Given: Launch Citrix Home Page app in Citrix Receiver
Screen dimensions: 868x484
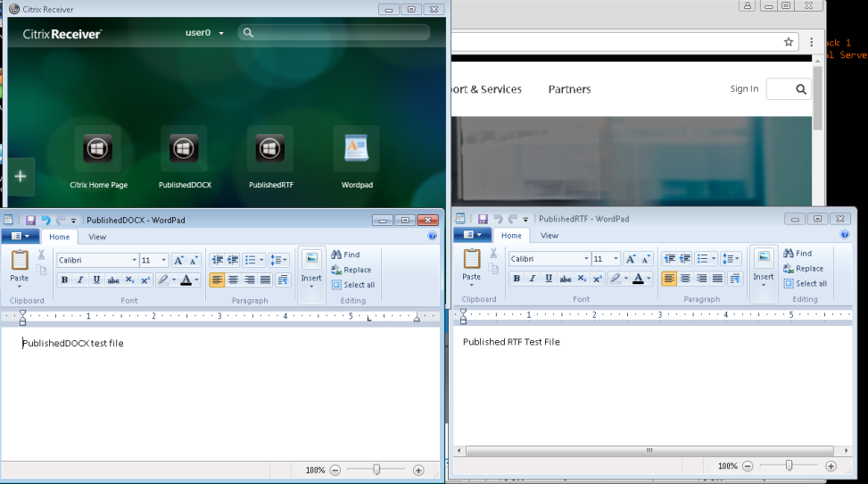Looking at the screenshot, I should [x=98, y=148].
